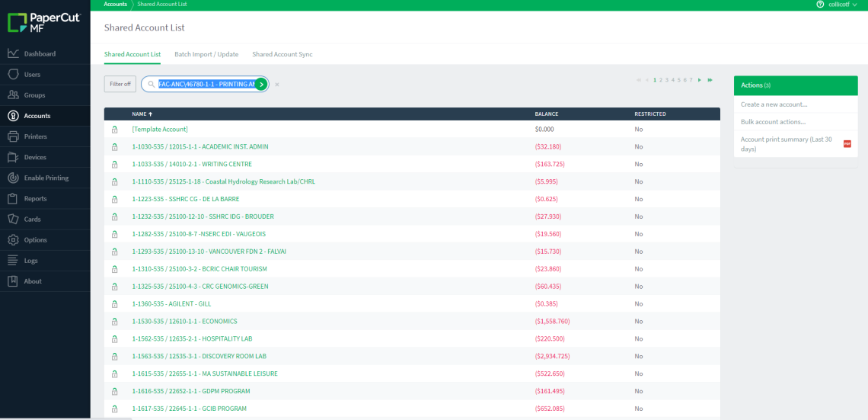Image resolution: width=868 pixels, height=420 pixels.
Task: Click inside the account search field
Action: [206, 84]
